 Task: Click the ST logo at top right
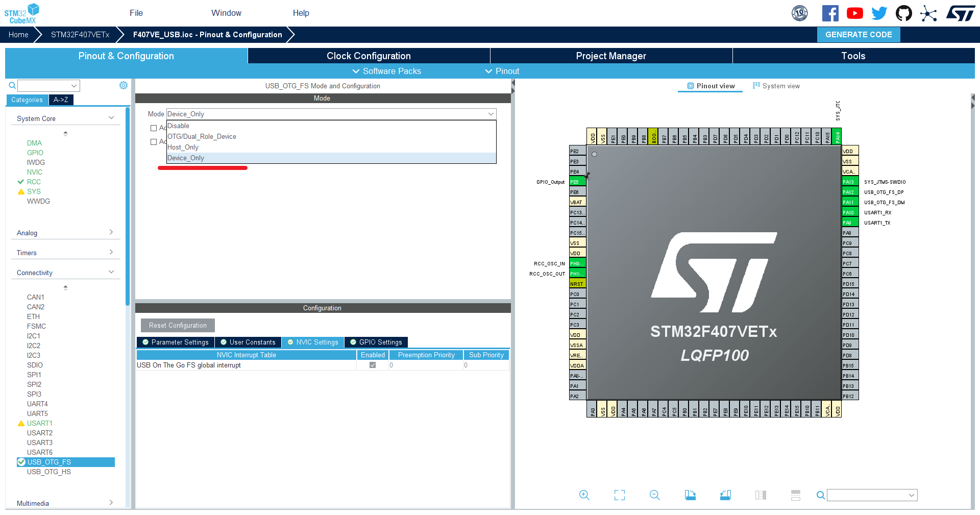pyautogui.click(x=961, y=13)
